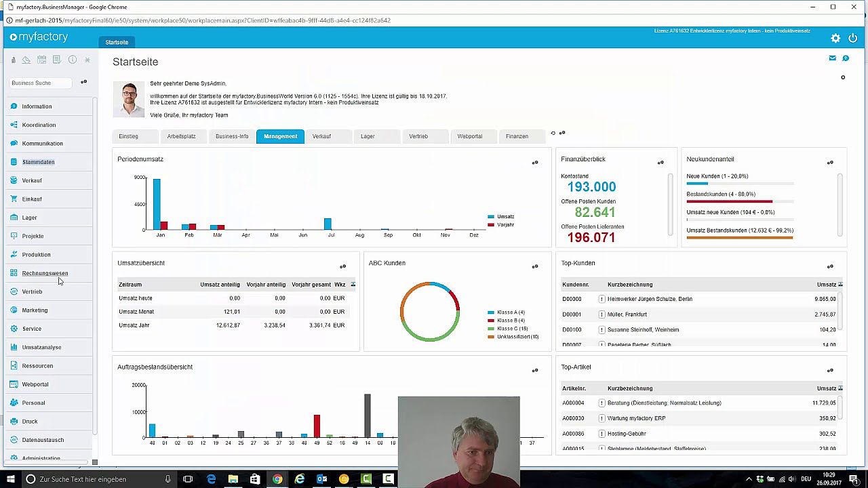Open the options icon beside the tab refresh icon
Image resolution: width=868 pixels, height=488 pixels.
pos(562,133)
